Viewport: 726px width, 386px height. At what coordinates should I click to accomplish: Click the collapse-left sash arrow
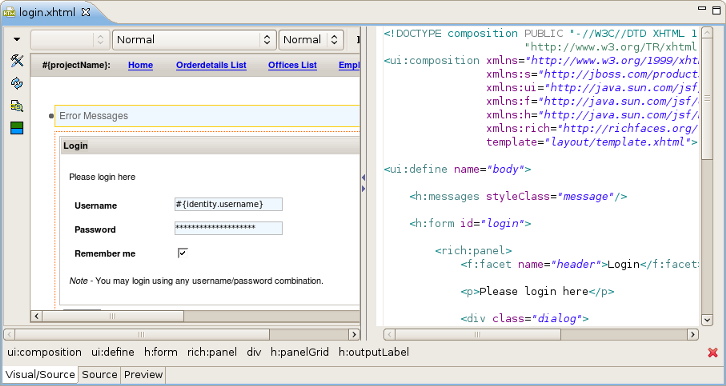click(363, 177)
